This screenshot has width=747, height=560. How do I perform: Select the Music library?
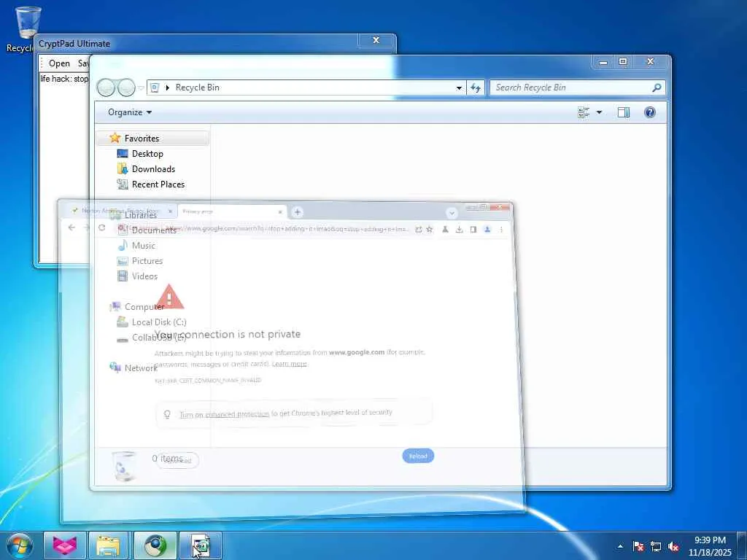tap(143, 246)
